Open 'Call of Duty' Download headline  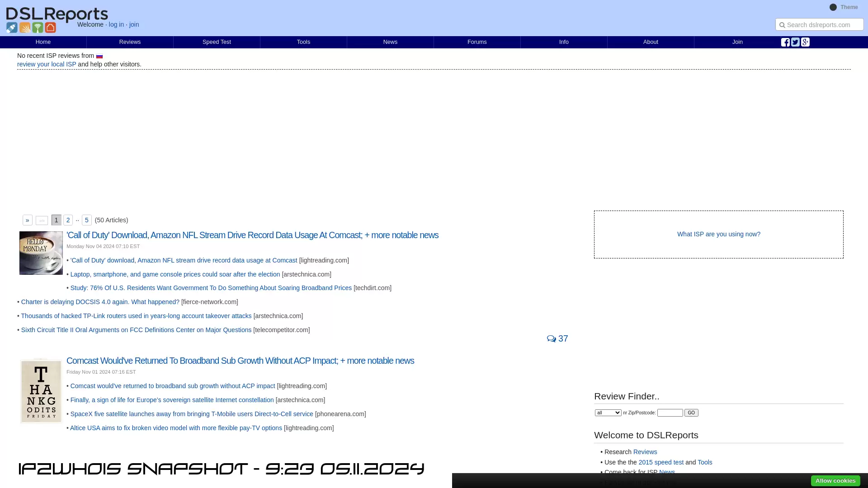[x=252, y=235]
